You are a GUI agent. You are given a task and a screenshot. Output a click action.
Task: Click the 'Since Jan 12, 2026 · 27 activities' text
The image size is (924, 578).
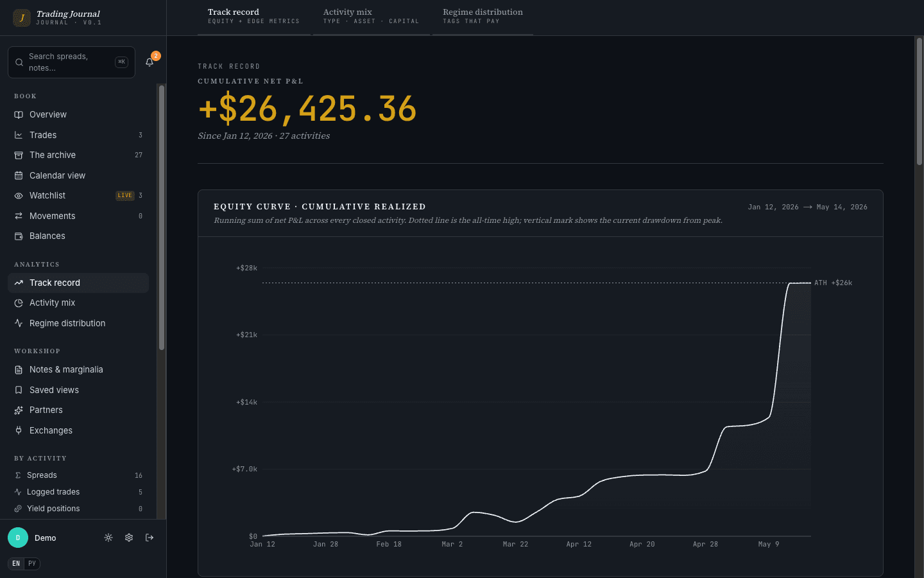[x=264, y=136]
